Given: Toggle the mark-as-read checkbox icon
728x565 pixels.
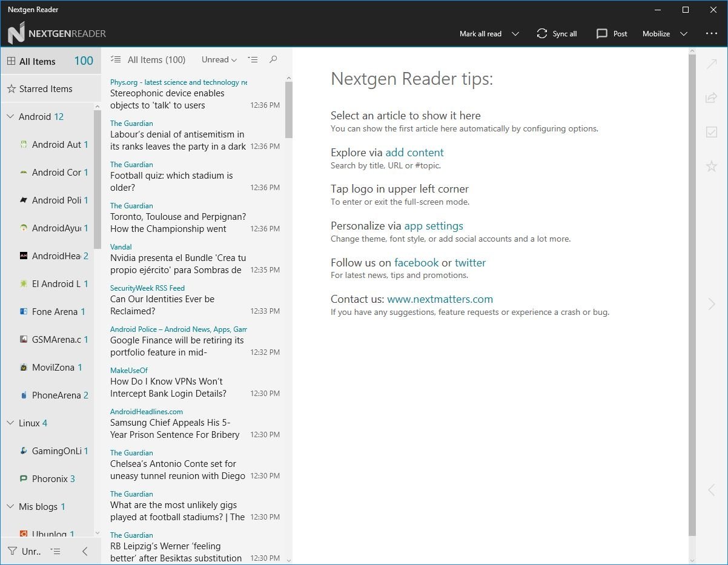Looking at the screenshot, I should pos(712,132).
